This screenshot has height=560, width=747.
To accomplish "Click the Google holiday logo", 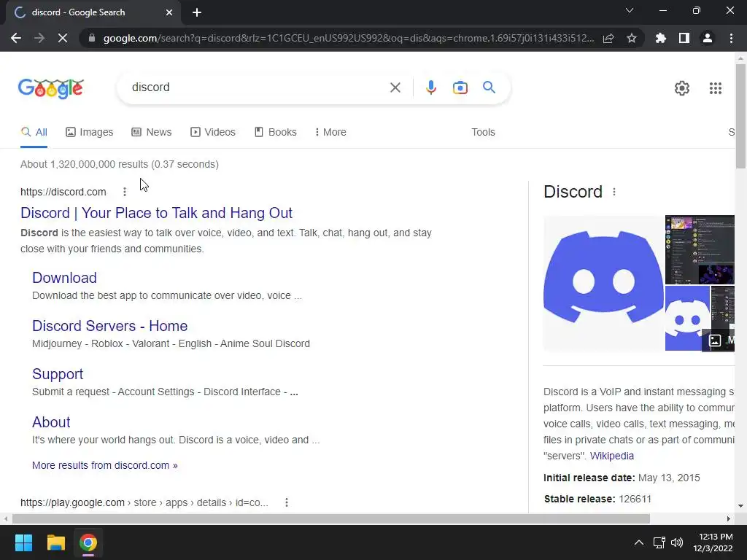I will 51,88.
